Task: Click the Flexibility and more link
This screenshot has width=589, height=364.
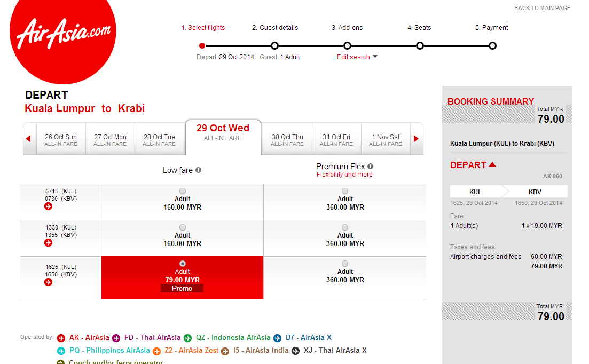Action: click(x=344, y=175)
